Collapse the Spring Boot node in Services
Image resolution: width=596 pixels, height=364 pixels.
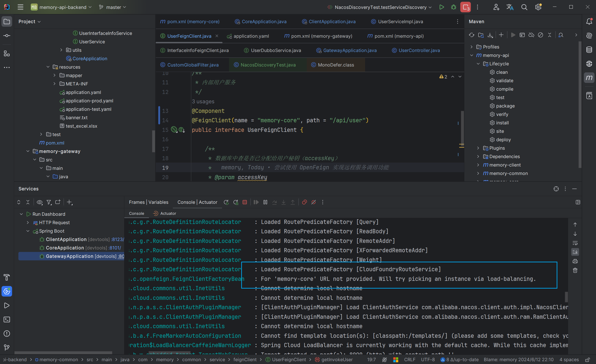point(28,231)
